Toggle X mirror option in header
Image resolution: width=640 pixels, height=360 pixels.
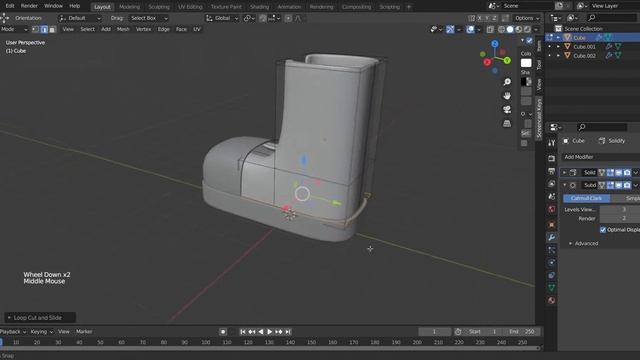(480, 18)
